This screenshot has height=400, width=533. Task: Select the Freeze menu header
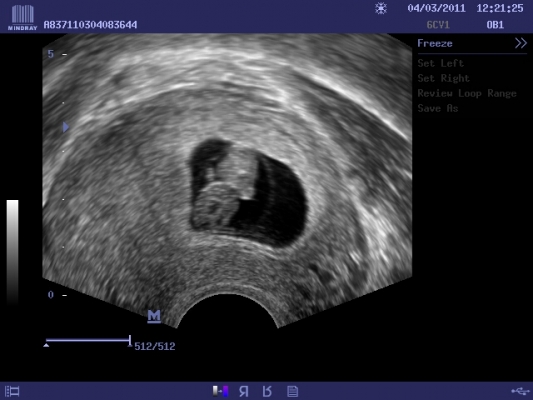pyautogui.click(x=435, y=44)
